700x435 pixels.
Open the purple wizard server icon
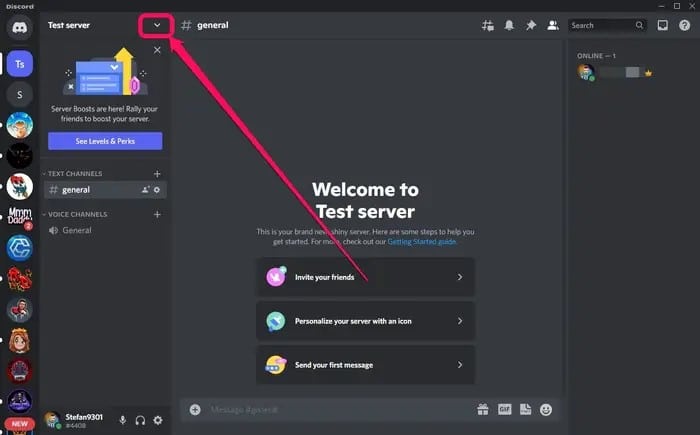pos(20,402)
